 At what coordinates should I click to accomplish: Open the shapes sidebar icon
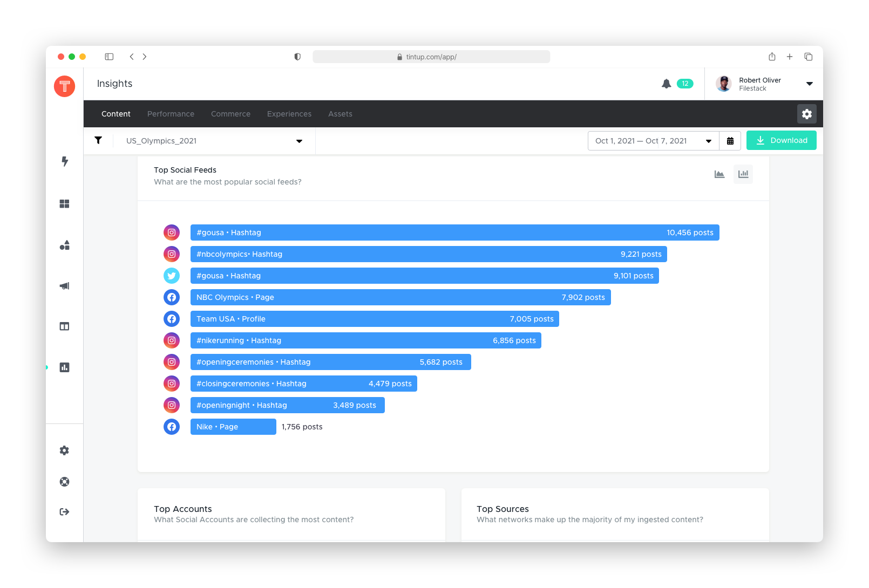pyautogui.click(x=64, y=245)
